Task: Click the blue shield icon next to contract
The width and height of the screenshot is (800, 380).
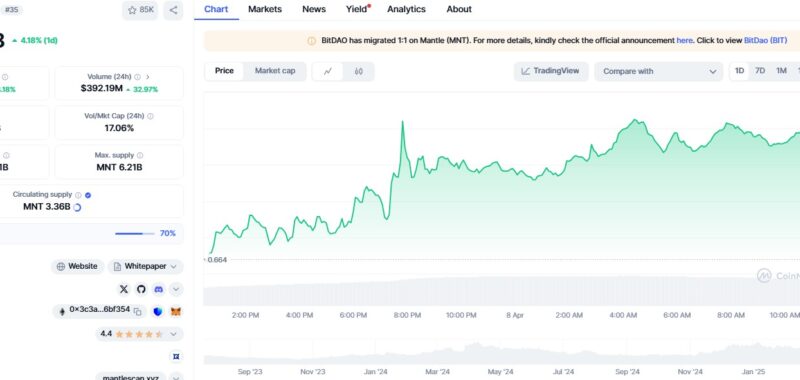Action: (x=158, y=311)
